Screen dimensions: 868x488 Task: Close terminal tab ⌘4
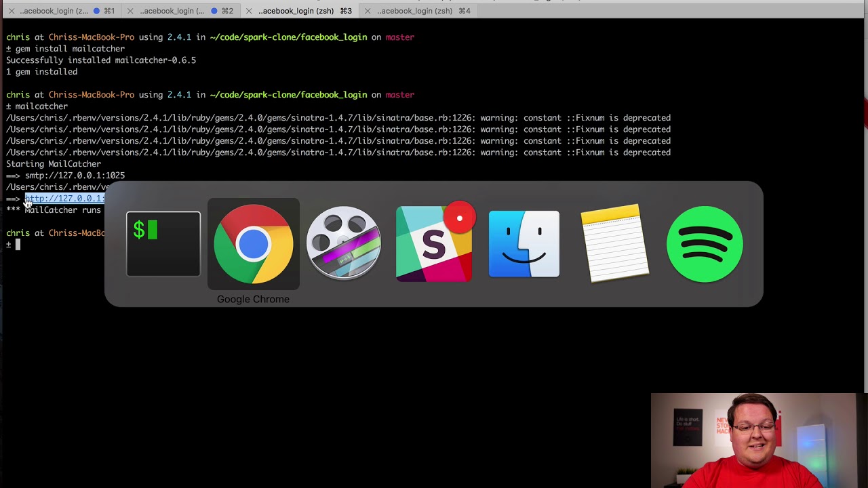[368, 11]
